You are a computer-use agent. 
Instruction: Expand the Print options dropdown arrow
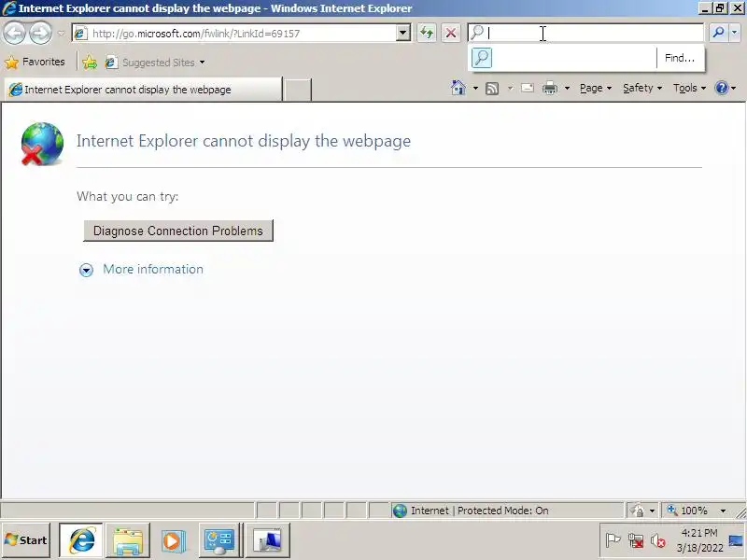click(x=567, y=89)
